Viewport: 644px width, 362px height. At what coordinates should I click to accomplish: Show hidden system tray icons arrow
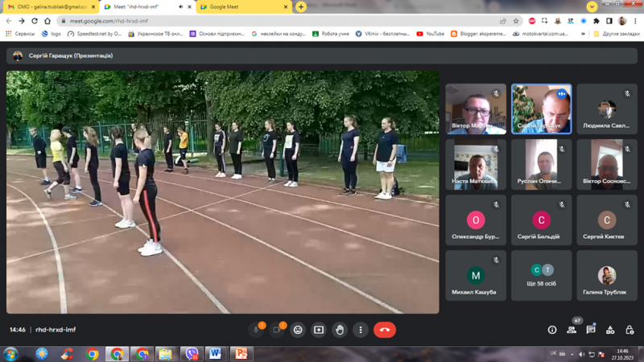[572, 354]
